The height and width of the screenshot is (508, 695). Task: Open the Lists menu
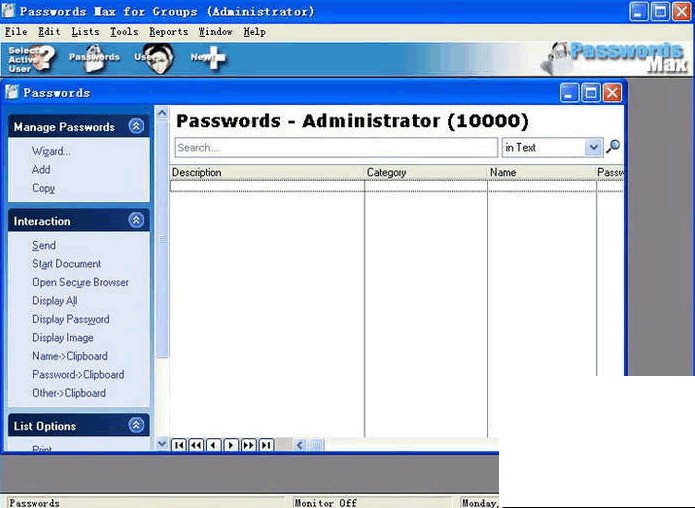[x=85, y=32]
